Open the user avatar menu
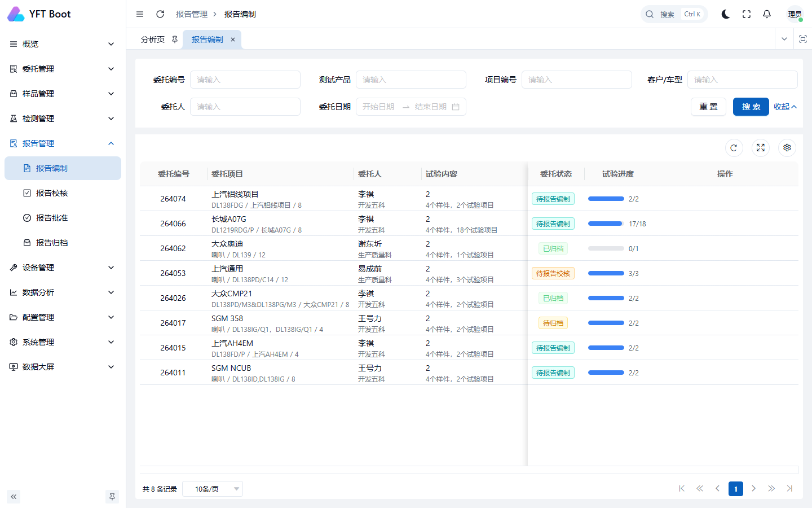 pyautogui.click(x=795, y=14)
